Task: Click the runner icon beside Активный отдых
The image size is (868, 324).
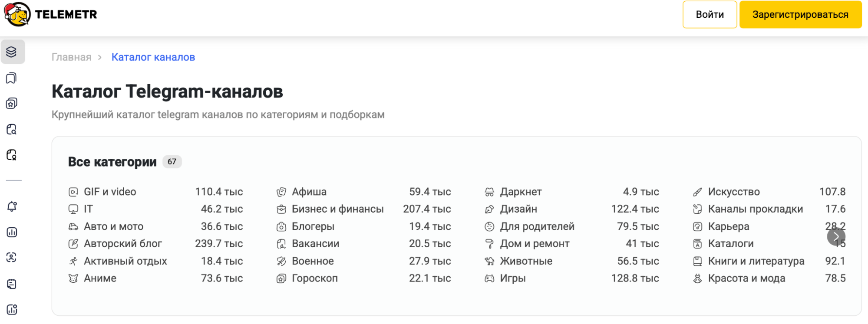Action: tap(74, 261)
